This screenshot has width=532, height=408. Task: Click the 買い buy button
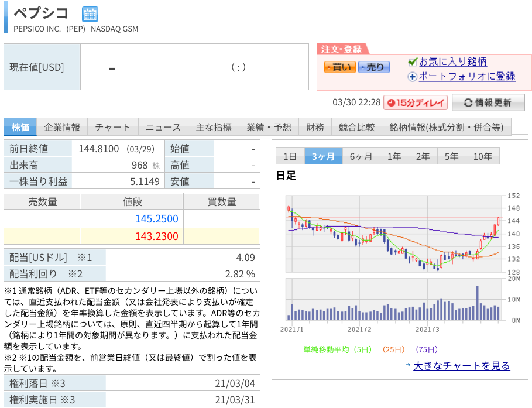339,67
